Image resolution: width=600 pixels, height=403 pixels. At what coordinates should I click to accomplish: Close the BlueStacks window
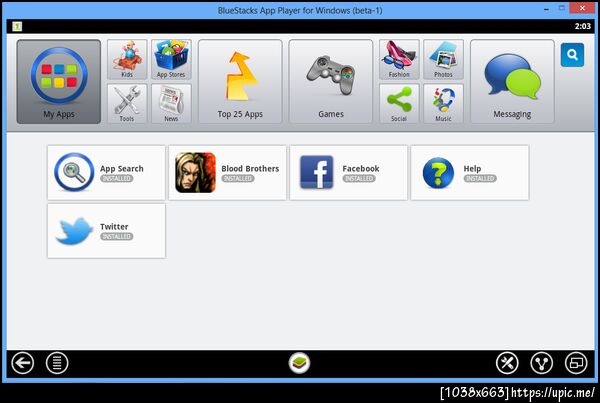click(x=583, y=8)
